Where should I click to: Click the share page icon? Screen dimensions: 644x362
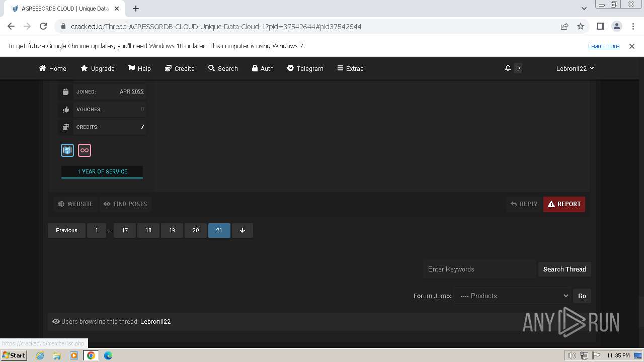pyautogui.click(x=565, y=26)
